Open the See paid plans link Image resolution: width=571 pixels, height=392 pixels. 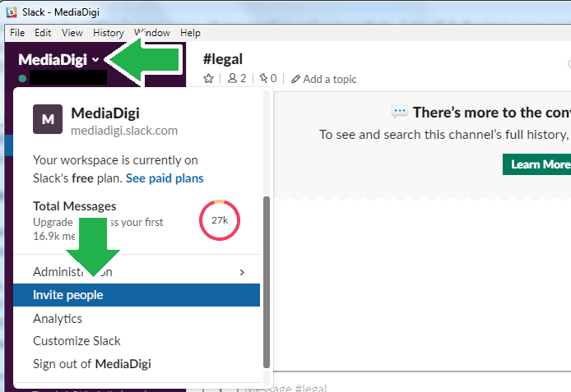coord(165,178)
